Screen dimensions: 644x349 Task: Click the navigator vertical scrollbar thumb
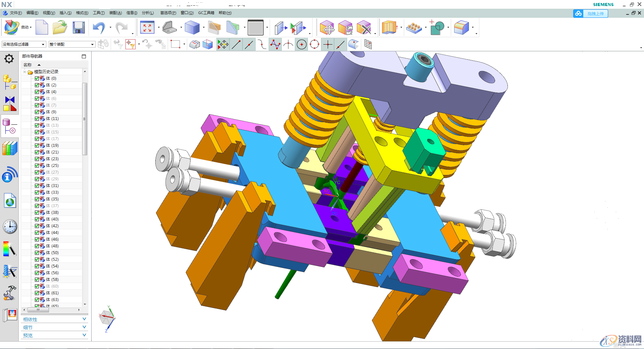coord(85,119)
